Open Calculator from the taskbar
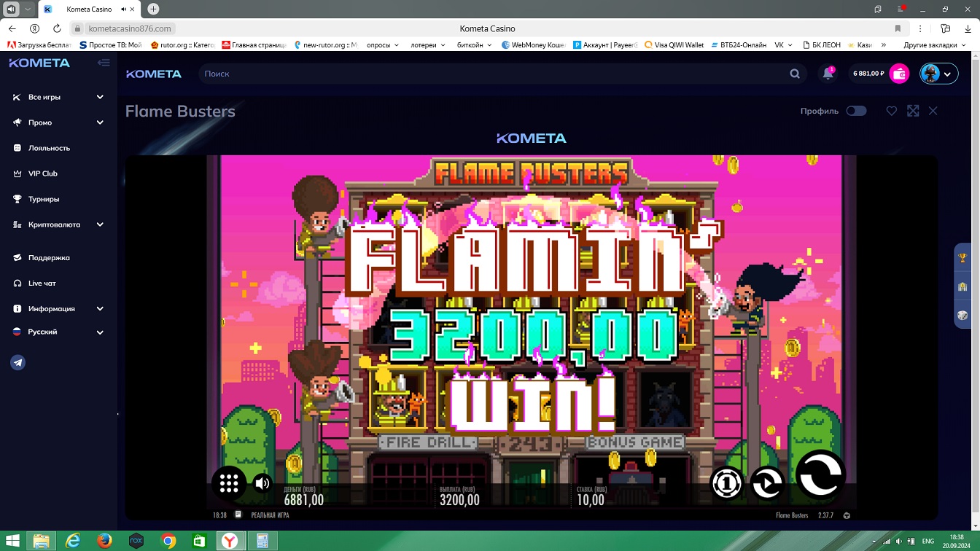 tap(261, 541)
